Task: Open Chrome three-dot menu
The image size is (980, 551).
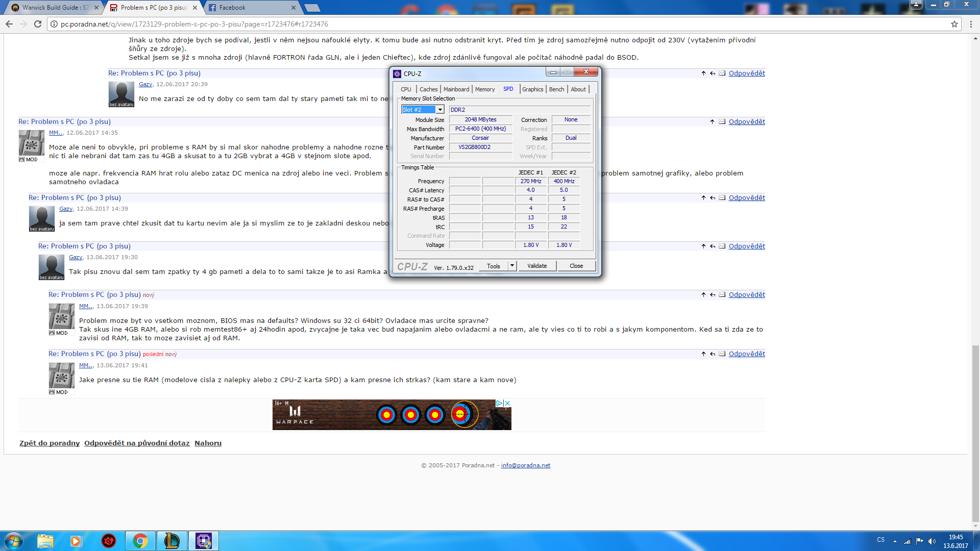Action: click(971, 24)
